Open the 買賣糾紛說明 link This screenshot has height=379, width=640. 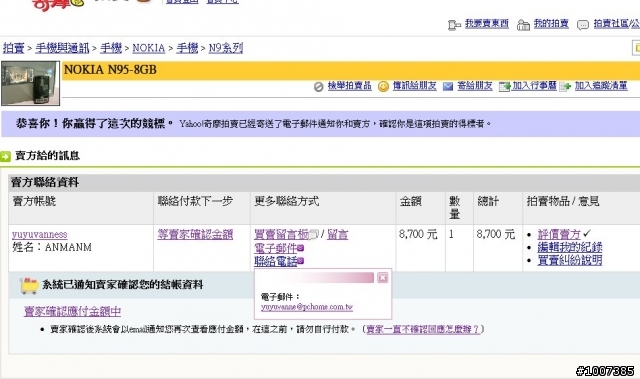coord(570,260)
